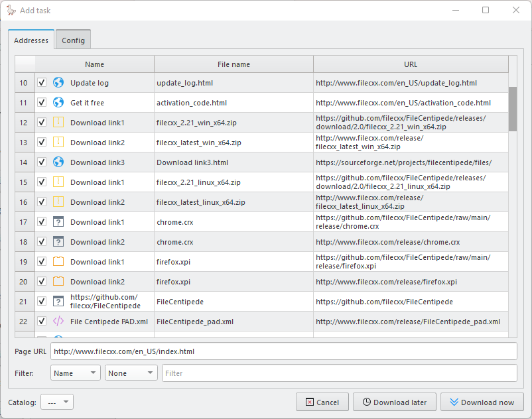
Task: Click the code icon beside File Centipede PAD.xml
Action: [58, 321]
